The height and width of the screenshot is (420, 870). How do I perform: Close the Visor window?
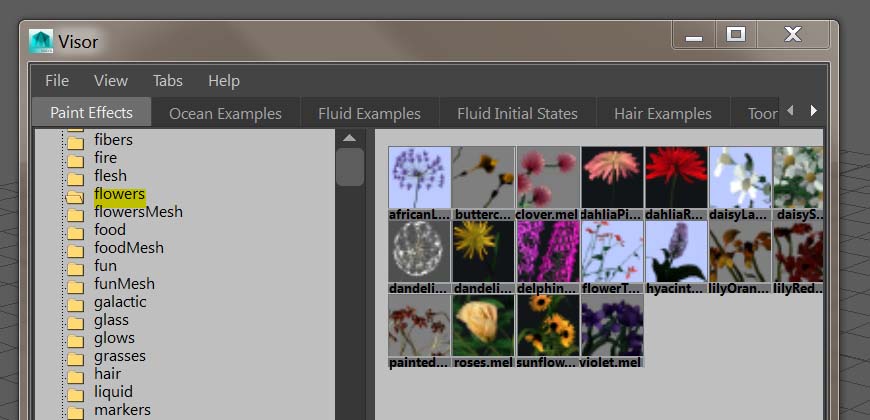point(793,34)
